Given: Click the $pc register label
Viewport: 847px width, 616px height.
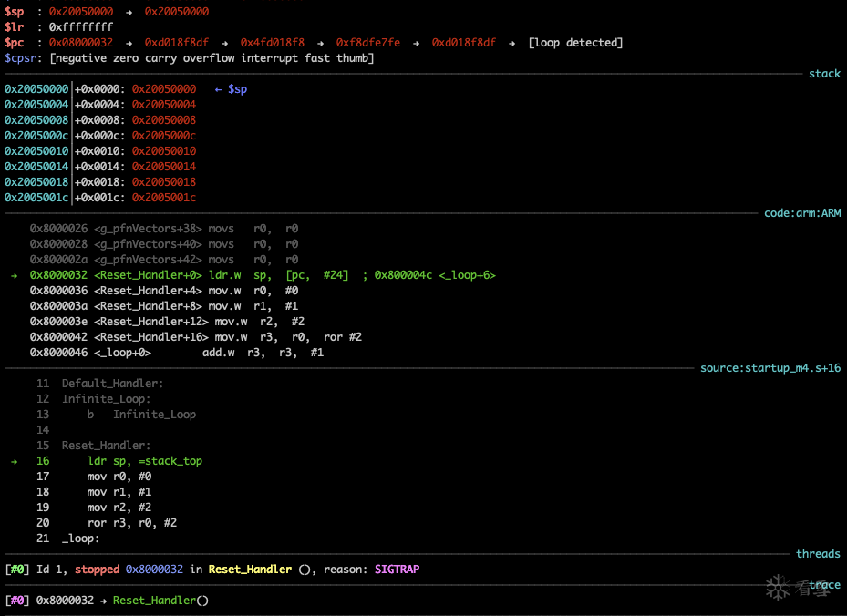Looking at the screenshot, I should (x=14, y=43).
